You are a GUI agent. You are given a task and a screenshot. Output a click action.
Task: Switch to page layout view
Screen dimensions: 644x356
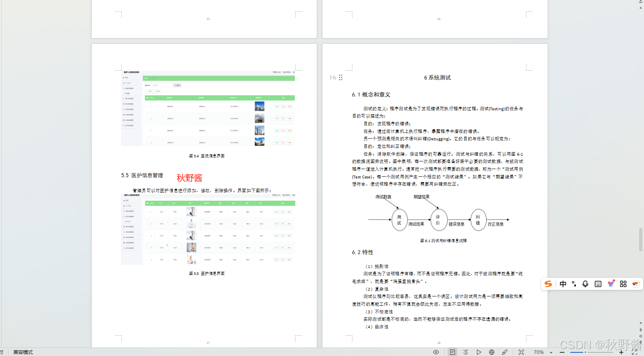click(453, 352)
